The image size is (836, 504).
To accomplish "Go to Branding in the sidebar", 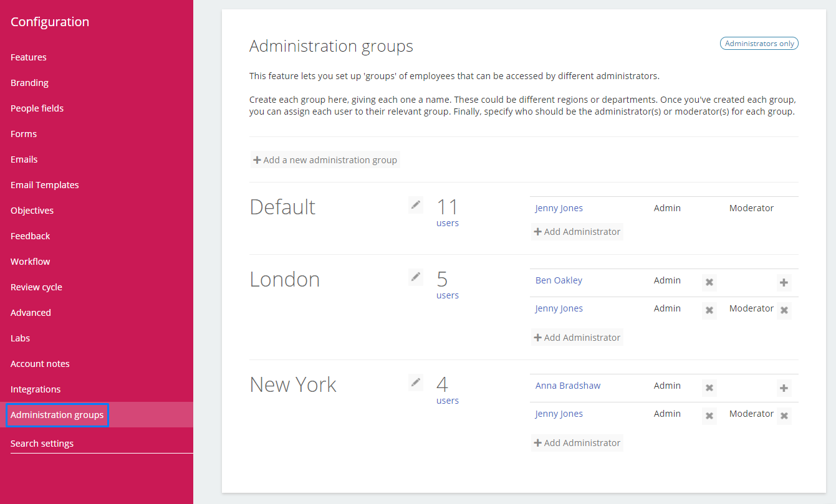I will 29,83.
